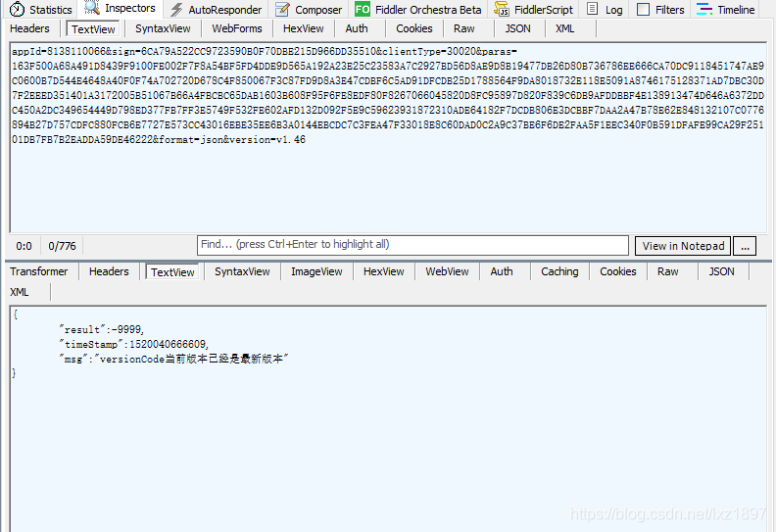Open the Fiddler Orchestra Beta tab
The height and width of the screenshot is (532, 776).
click(x=418, y=10)
